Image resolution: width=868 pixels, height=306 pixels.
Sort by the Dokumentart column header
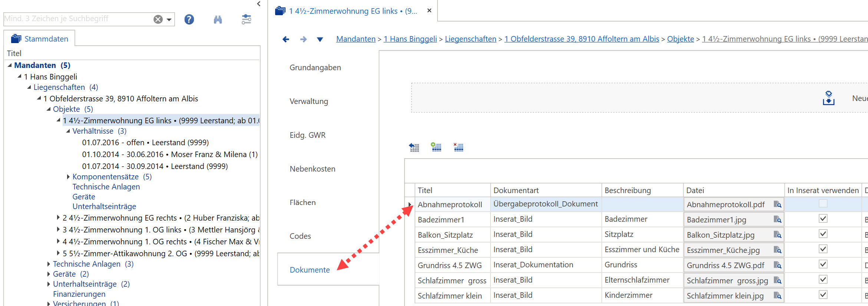546,191
